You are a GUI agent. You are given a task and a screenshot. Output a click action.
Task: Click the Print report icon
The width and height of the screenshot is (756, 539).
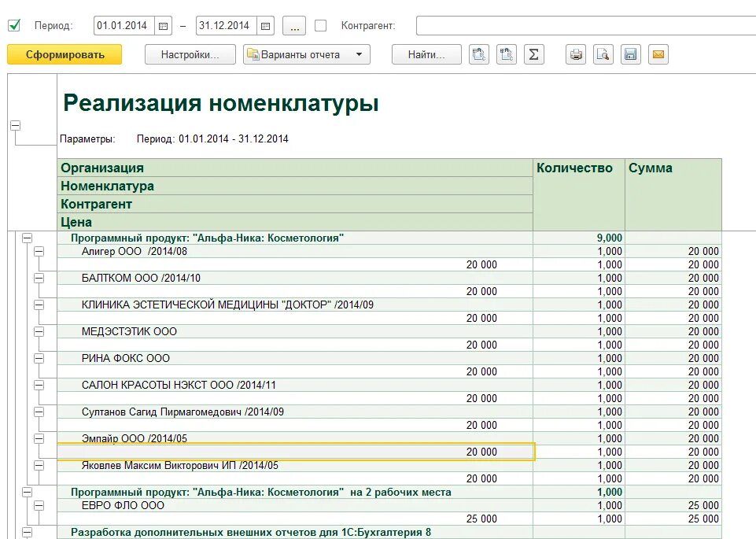(575, 54)
